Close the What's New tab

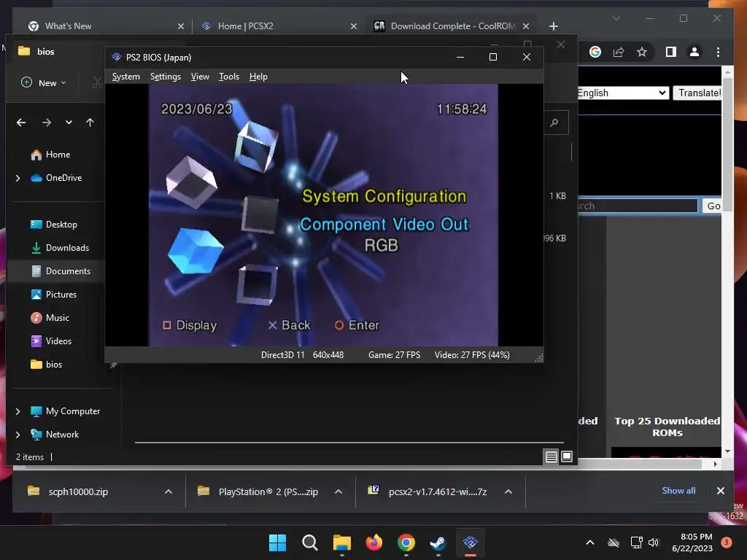pyautogui.click(x=181, y=26)
